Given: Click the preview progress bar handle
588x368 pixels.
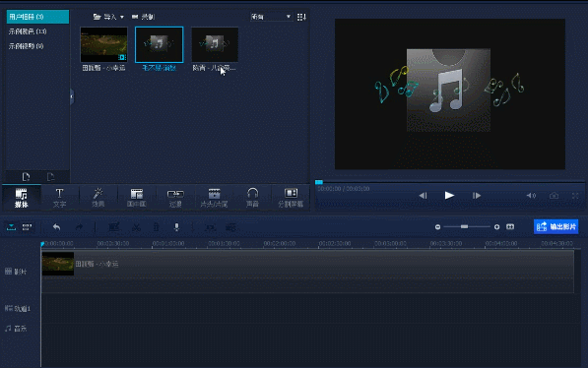Looking at the screenshot, I should (x=319, y=182).
